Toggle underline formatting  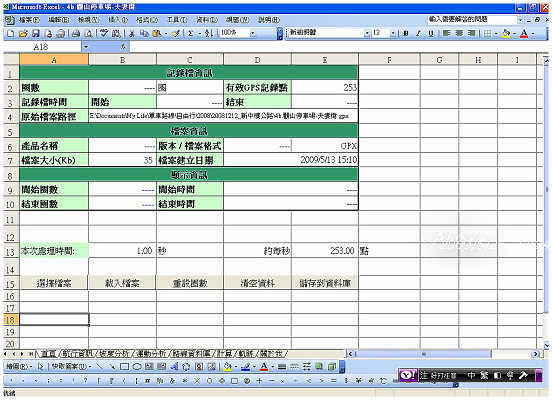point(431,33)
